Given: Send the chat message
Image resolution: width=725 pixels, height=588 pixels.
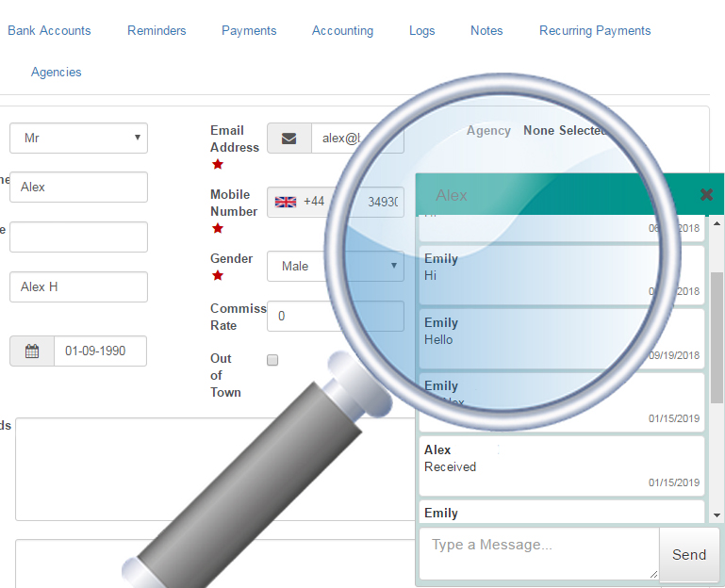Looking at the screenshot, I should tap(689, 555).
